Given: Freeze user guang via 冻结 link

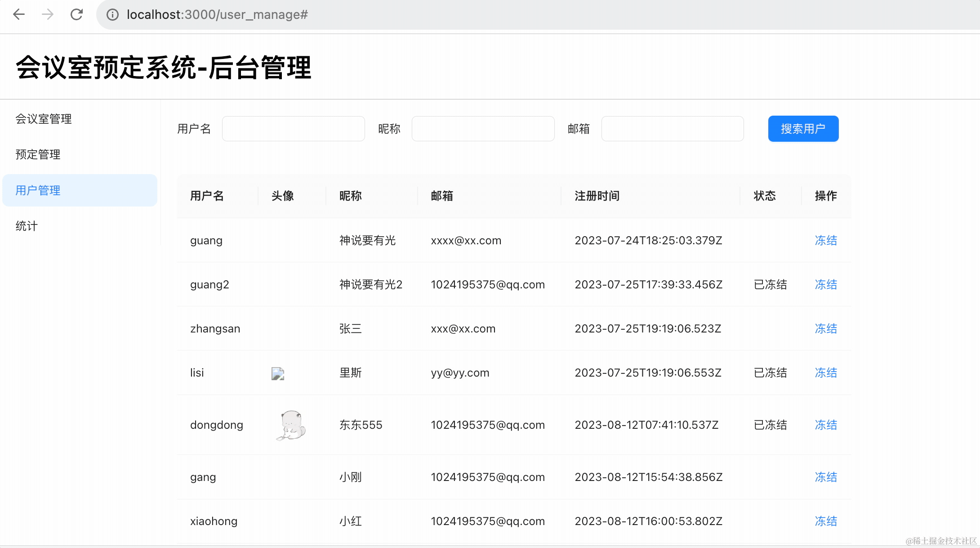Looking at the screenshot, I should click(826, 240).
